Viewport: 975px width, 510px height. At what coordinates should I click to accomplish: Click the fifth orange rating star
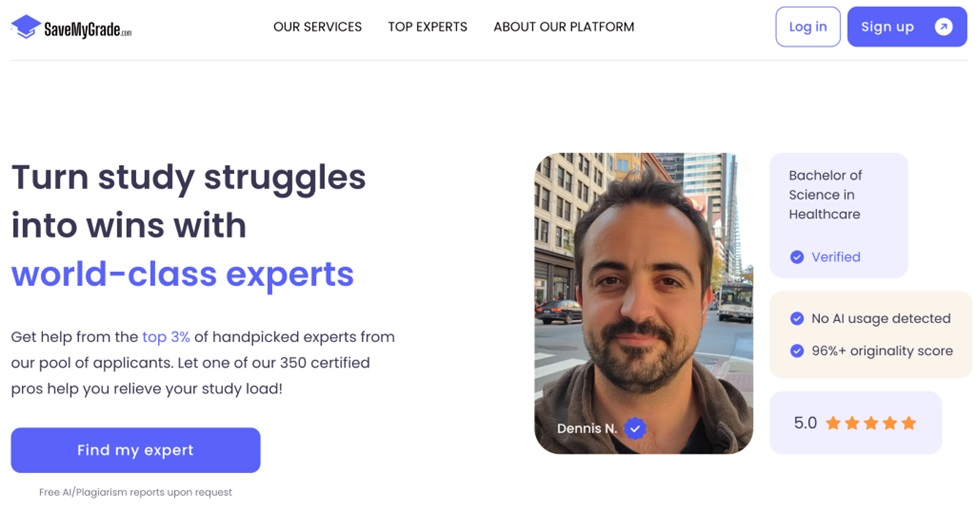point(908,423)
